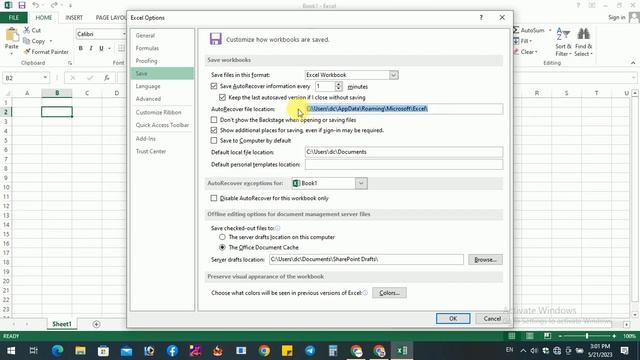Enable Save to Computer by default
Screen dimensions: 640x360
214,140
